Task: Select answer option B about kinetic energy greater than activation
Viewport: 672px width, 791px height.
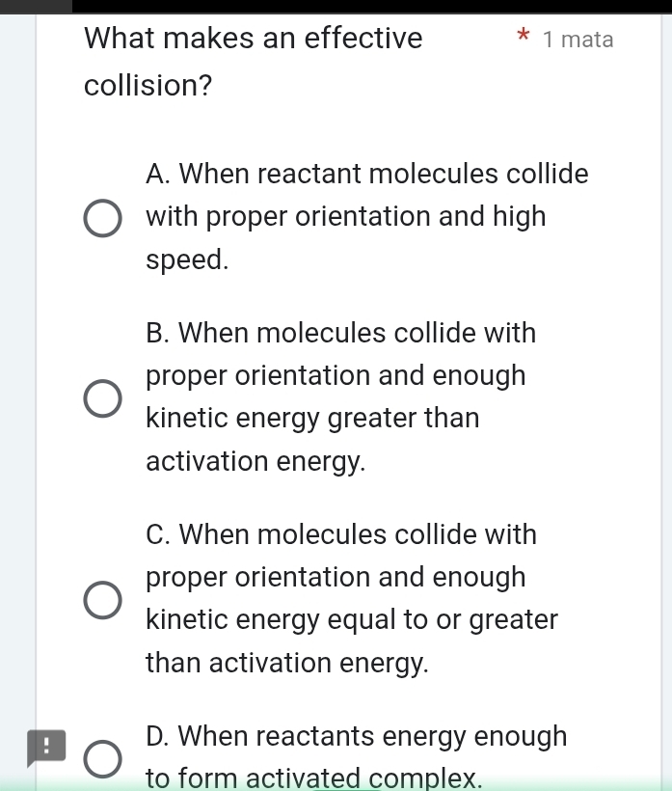Action: tap(103, 398)
